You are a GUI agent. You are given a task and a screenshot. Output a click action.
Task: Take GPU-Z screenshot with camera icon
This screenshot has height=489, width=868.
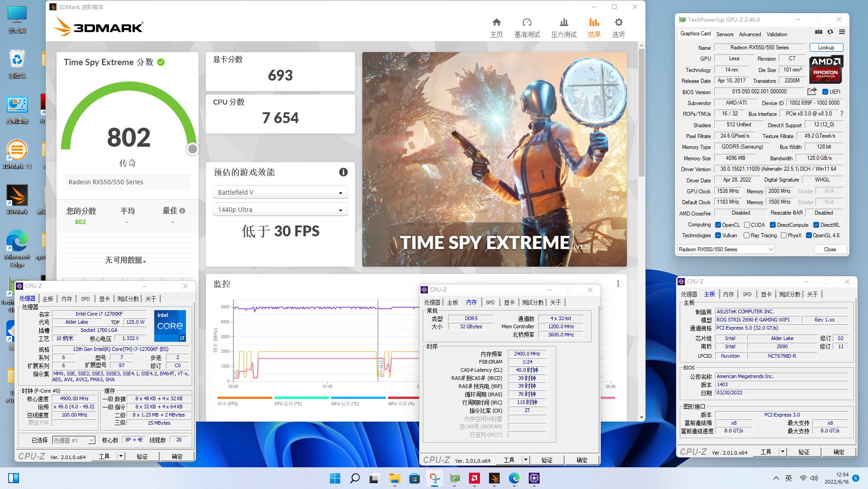click(x=819, y=32)
